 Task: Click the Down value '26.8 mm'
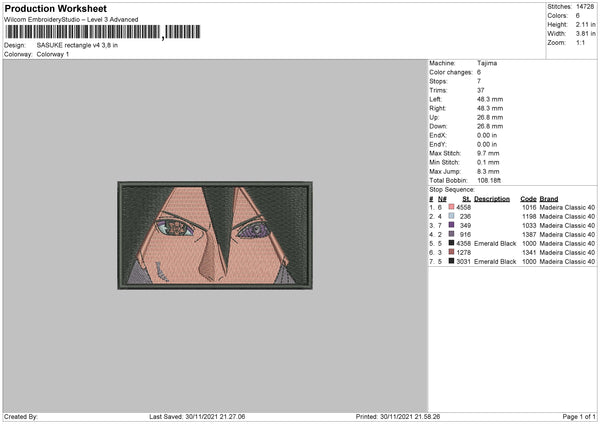490,126
